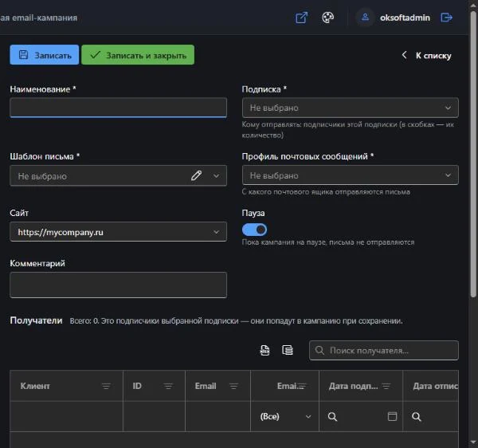Click the oksoftadmin username
478x448 pixels.
(405, 18)
